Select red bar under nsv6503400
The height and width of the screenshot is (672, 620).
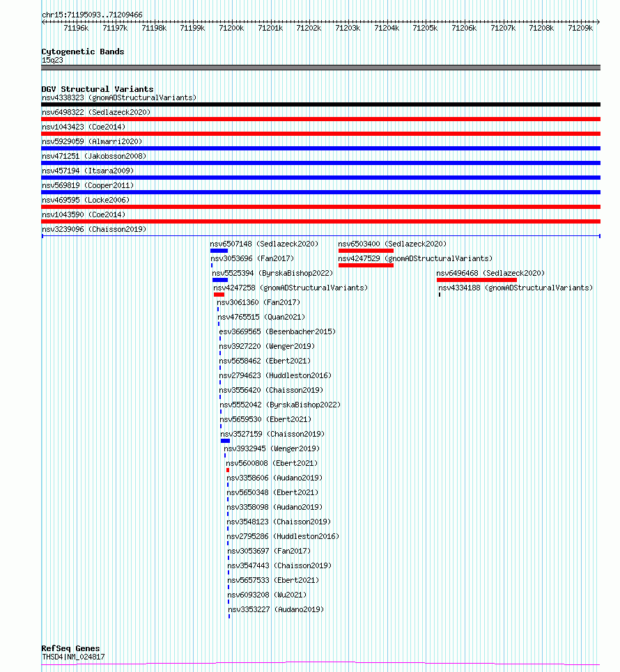366,251
